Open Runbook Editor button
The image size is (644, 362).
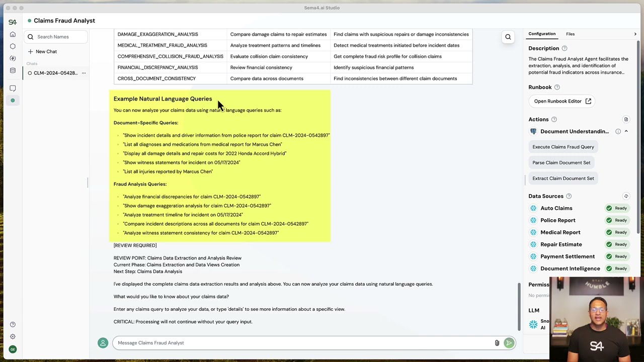coord(562,101)
